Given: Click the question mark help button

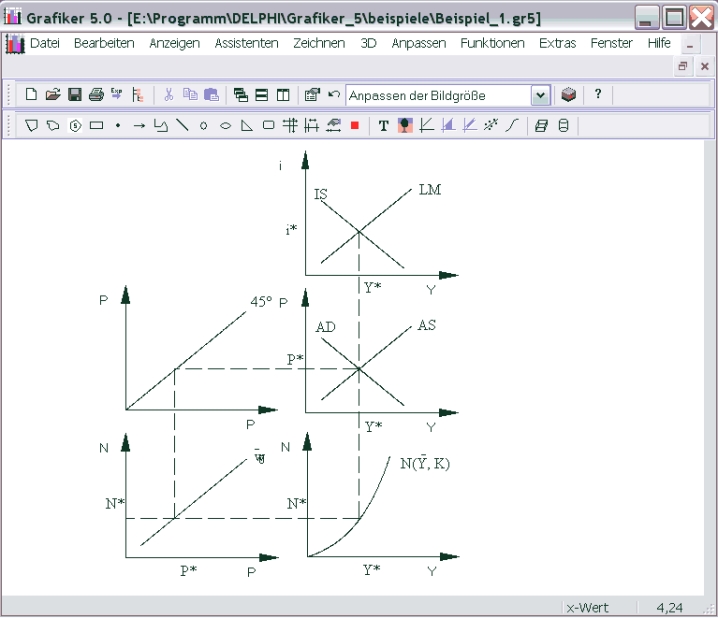Looking at the screenshot, I should point(598,94).
